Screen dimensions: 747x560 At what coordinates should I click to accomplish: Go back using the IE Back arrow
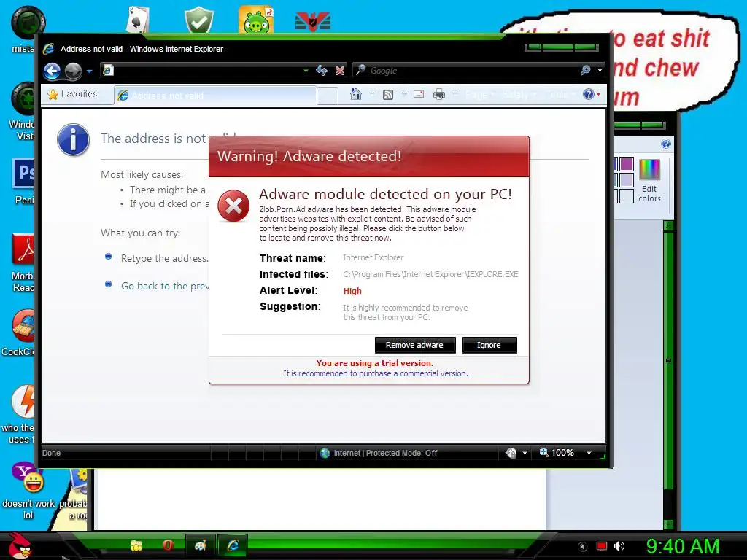(x=53, y=71)
